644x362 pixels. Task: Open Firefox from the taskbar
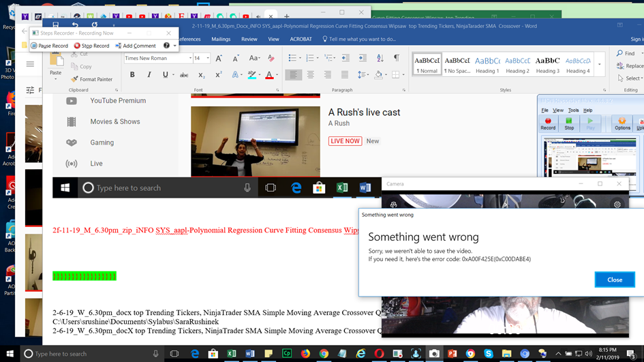click(x=305, y=353)
